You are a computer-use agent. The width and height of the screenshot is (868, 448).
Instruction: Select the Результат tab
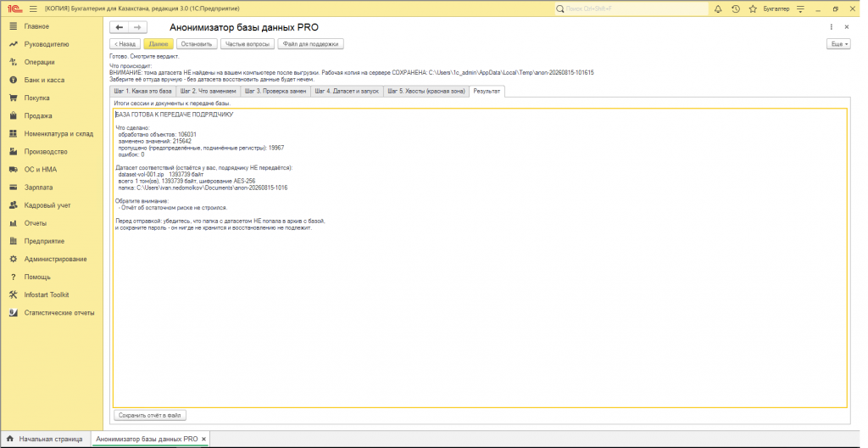tap(486, 91)
